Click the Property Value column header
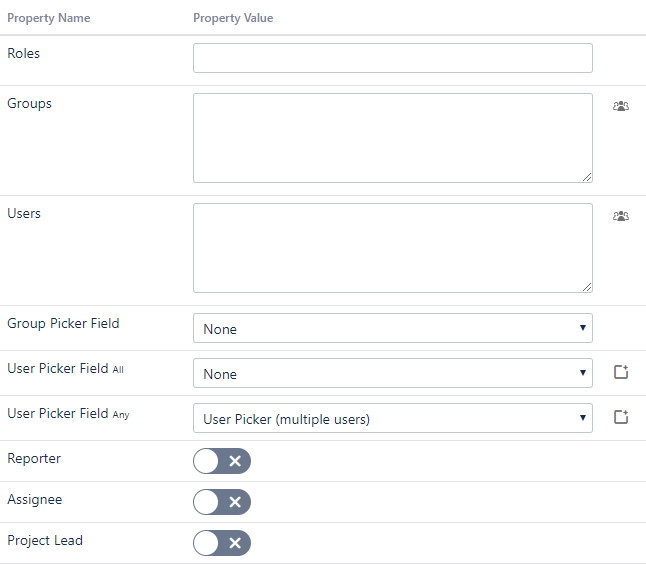646x564 pixels. pos(233,18)
